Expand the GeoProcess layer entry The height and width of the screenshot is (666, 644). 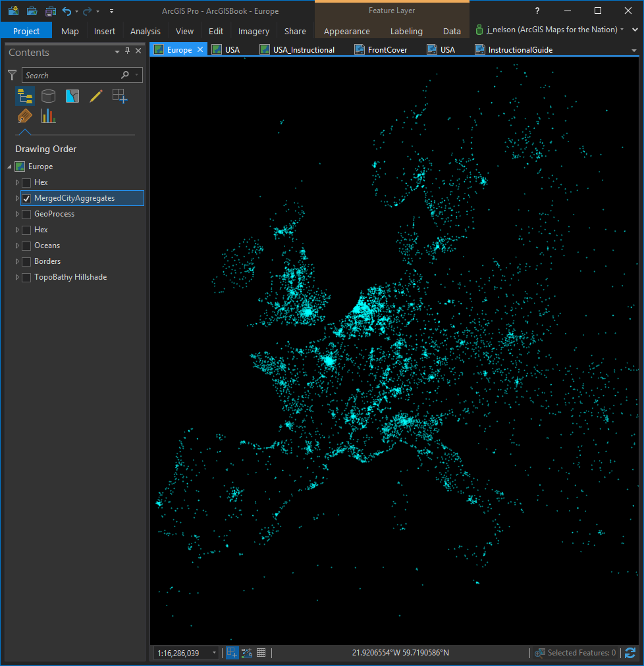coord(17,214)
